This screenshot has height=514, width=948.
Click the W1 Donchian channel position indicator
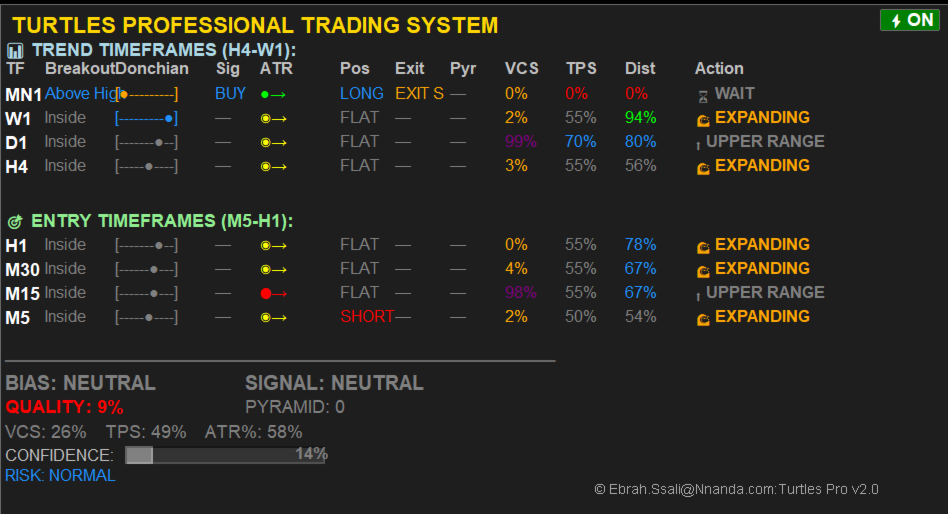click(x=146, y=118)
